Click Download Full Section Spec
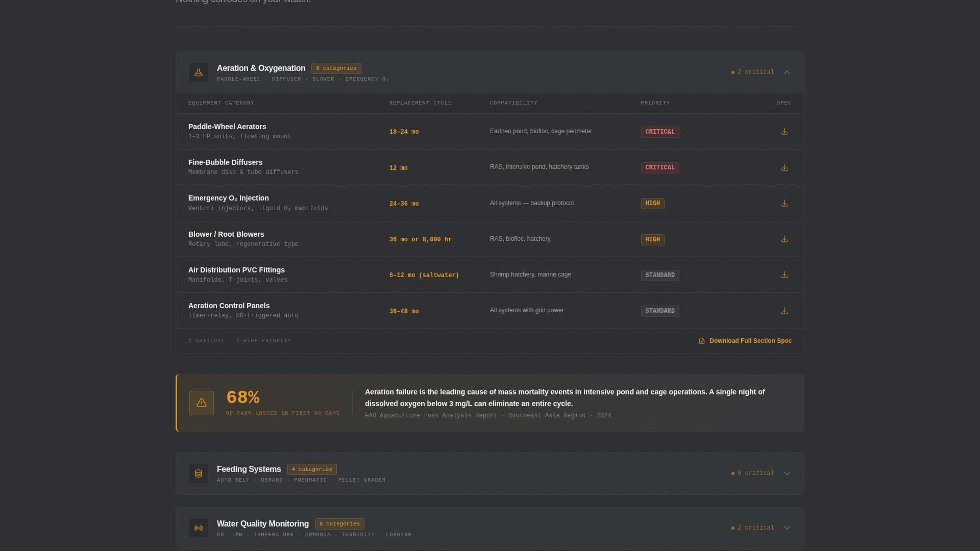980x551 pixels. 745,340
